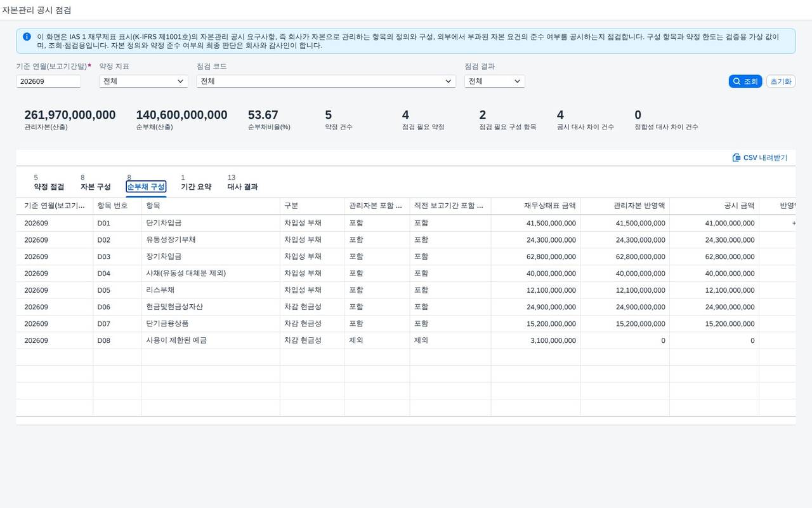The image size is (812, 508).
Task: Open the 기간 요약 tab
Action: (196, 187)
